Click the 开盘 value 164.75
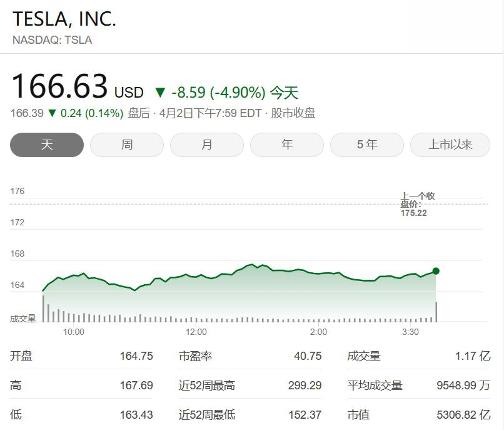 click(136, 356)
